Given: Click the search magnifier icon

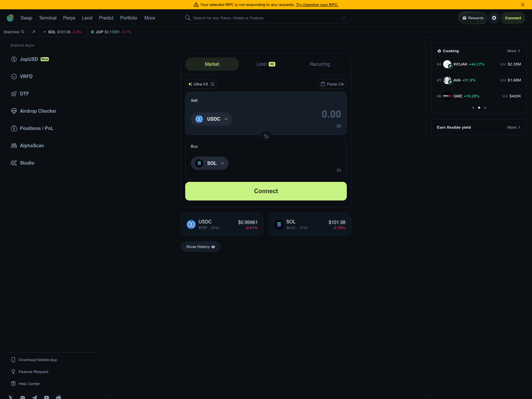Looking at the screenshot, I should 188,18.
